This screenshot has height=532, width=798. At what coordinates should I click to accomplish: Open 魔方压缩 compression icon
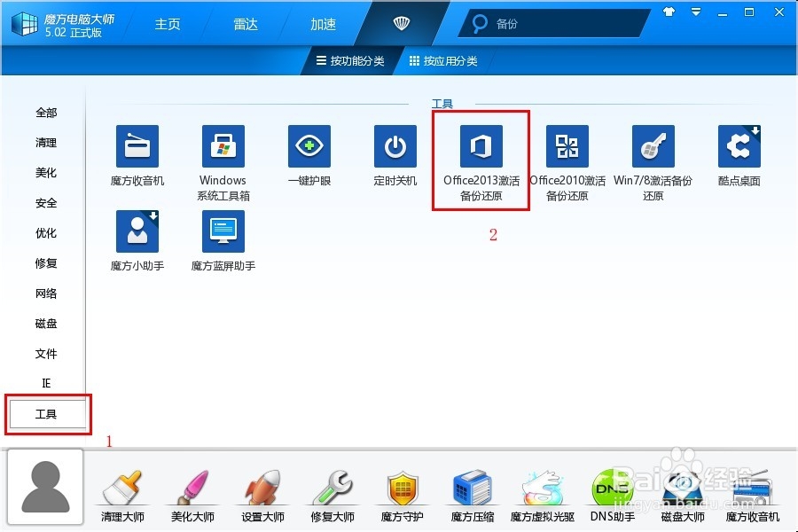(473, 497)
